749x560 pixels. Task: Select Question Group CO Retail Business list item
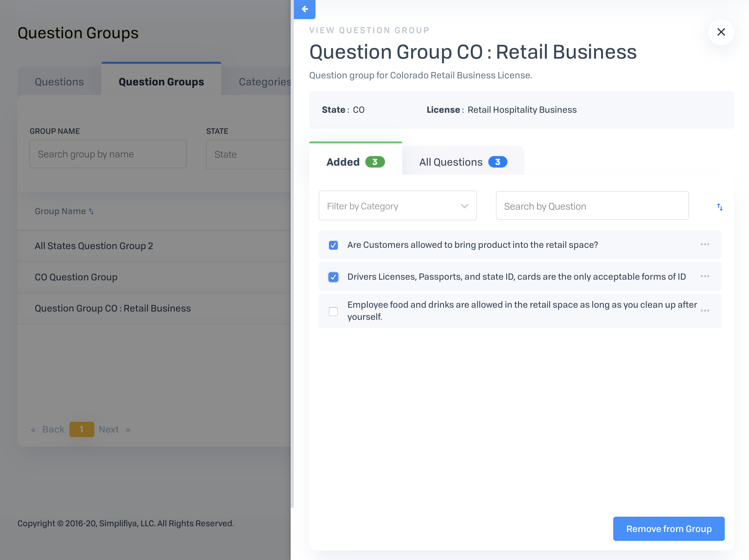113,308
